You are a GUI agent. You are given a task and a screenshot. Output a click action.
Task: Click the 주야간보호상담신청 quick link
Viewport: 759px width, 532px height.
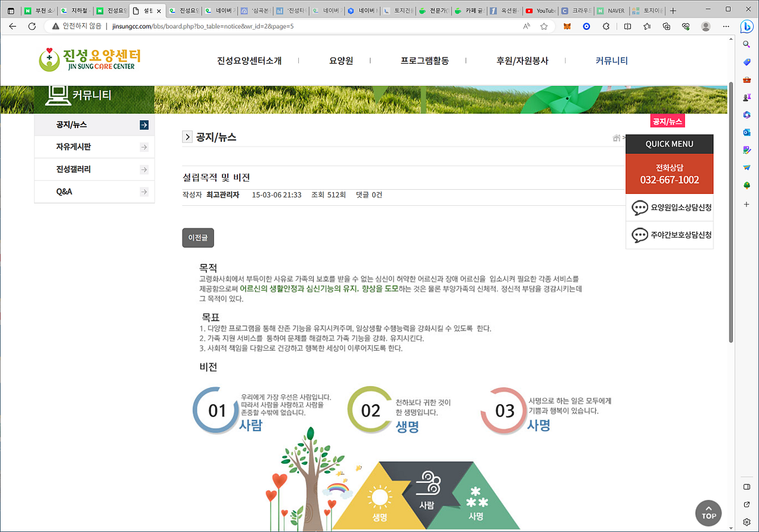pos(669,235)
